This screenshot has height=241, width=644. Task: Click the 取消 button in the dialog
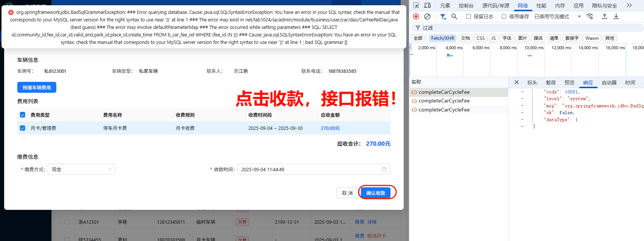pos(347,193)
